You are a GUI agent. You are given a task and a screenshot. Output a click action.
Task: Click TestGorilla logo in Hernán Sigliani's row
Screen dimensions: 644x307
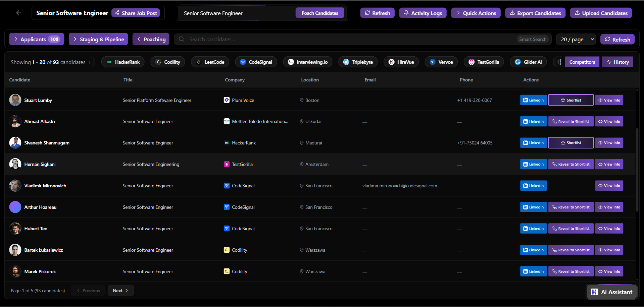pos(227,164)
